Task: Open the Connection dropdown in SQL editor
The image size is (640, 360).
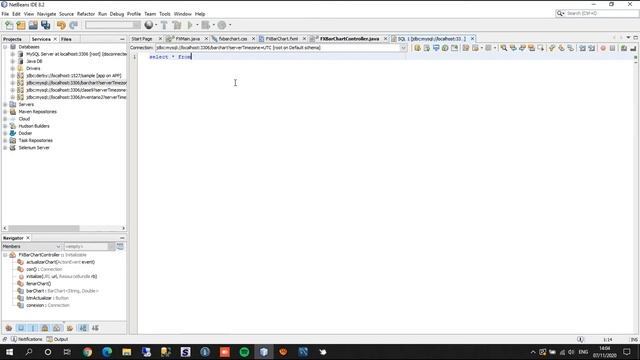Action: [403, 48]
